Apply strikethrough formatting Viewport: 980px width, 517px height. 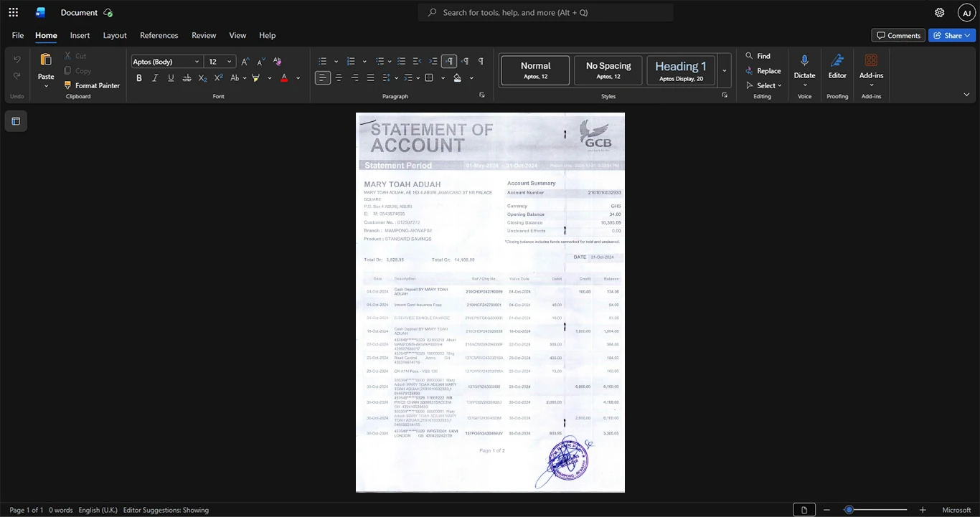(187, 77)
